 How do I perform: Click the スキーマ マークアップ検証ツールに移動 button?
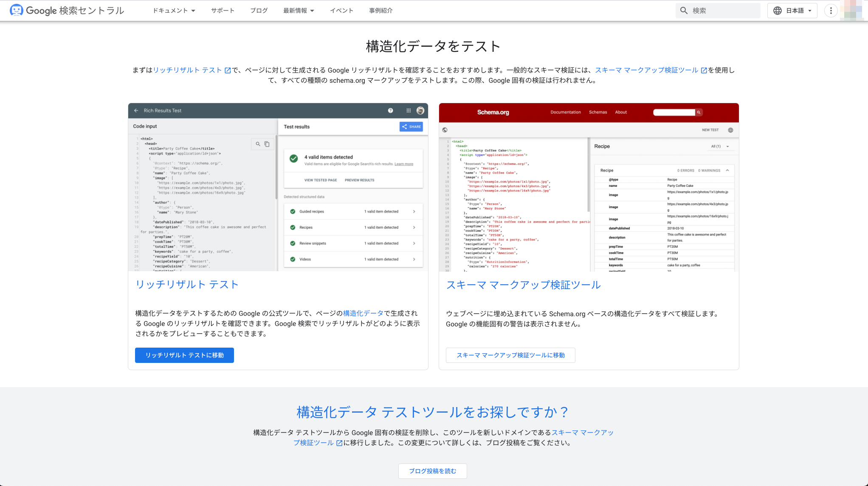click(510, 355)
